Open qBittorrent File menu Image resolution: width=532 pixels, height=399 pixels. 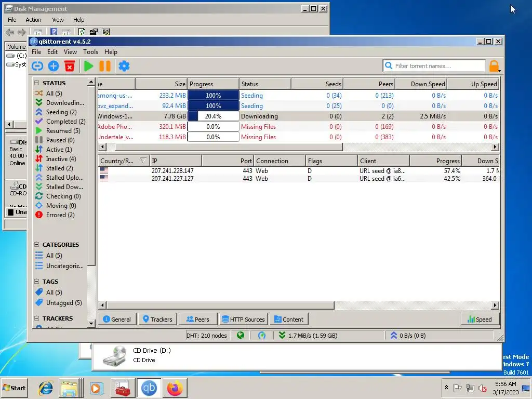[x=36, y=52]
